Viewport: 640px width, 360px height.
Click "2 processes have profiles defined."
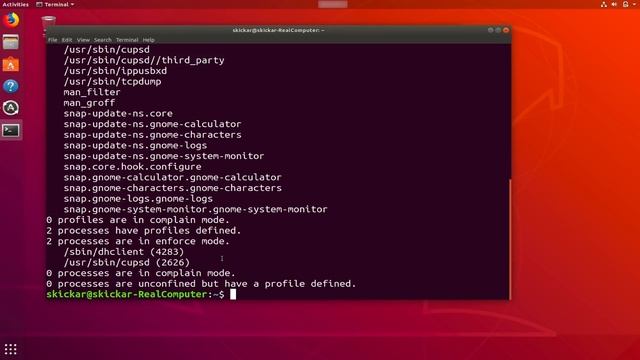(x=144, y=231)
